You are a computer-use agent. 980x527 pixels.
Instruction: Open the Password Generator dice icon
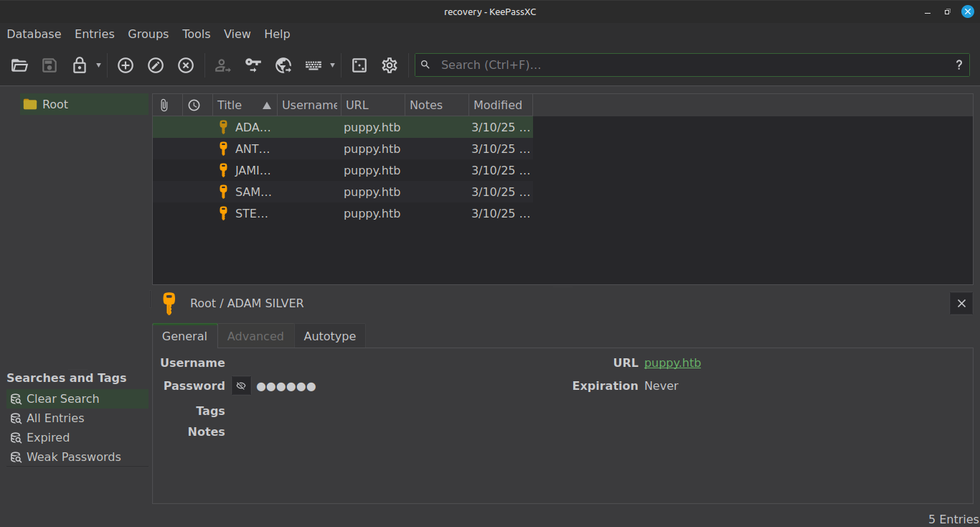point(359,65)
